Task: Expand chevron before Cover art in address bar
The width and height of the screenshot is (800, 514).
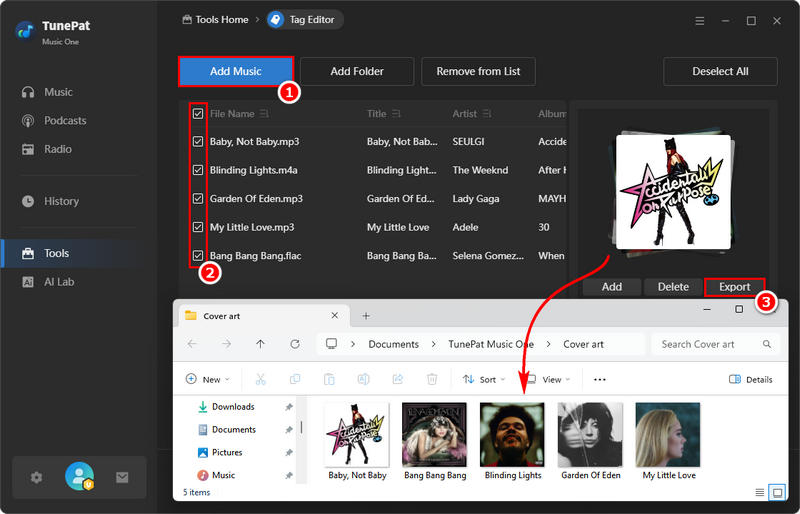Action: coord(548,345)
